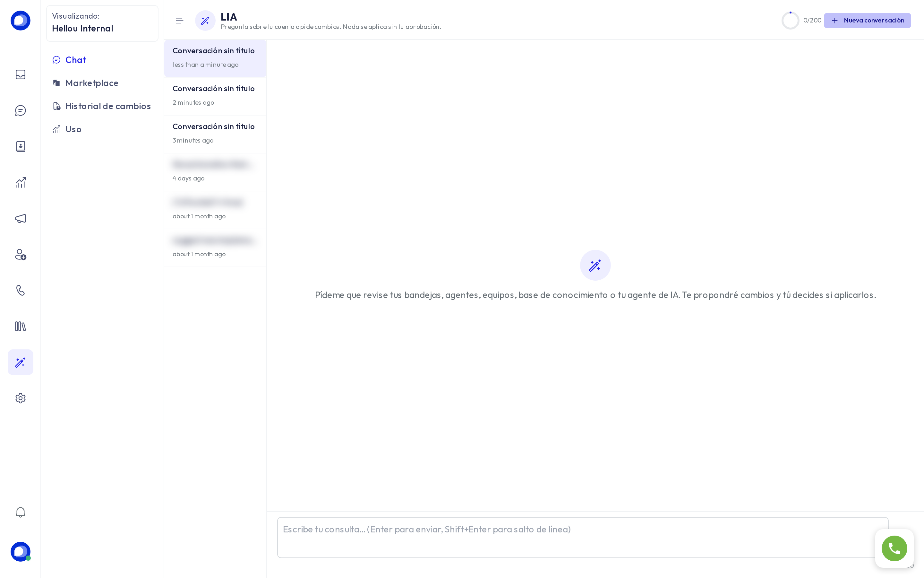
Task: Click the center wand icon in empty chat
Action: 595,265
